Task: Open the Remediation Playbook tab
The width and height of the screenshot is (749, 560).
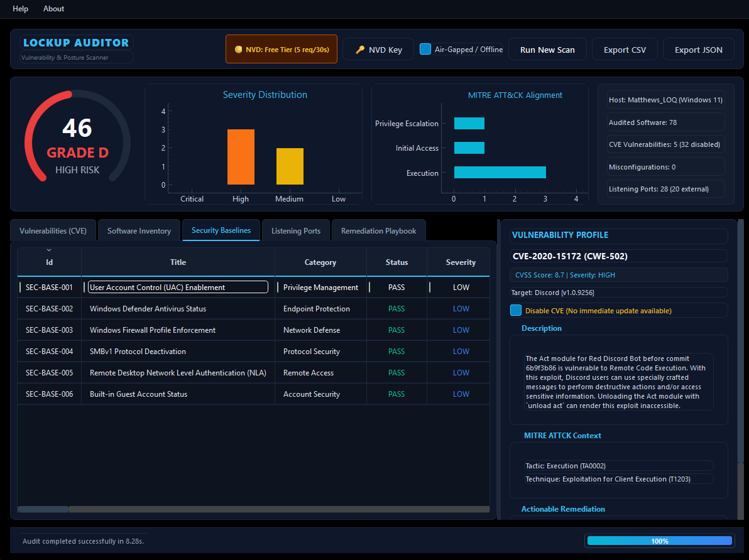Action: coord(379,230)
